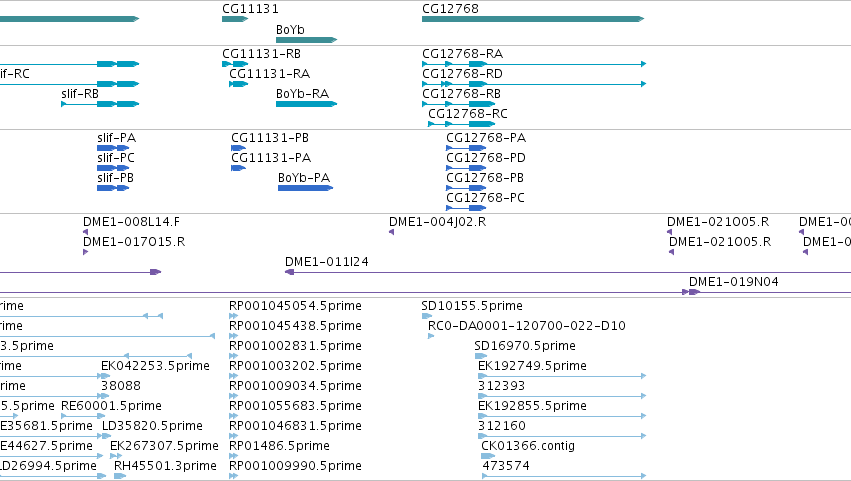Click the CG11131 gene label in the top track

(x=250, y=9)
